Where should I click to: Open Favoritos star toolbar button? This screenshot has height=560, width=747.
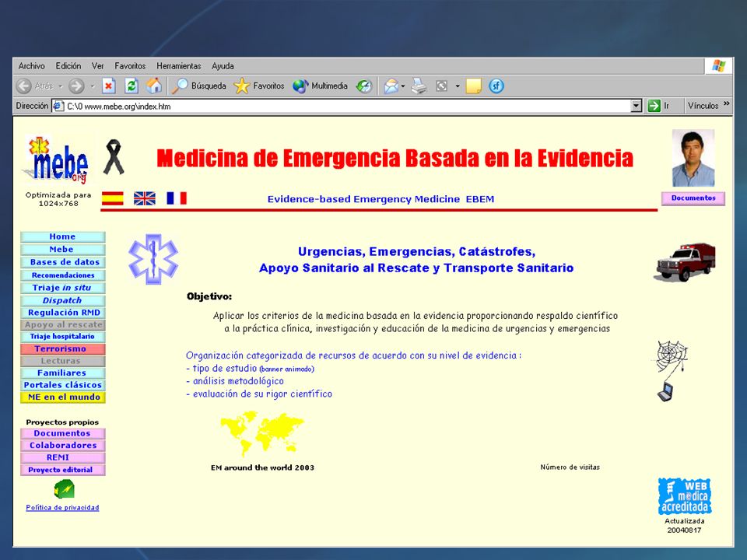pyautogui.click(x=258, y=86)
